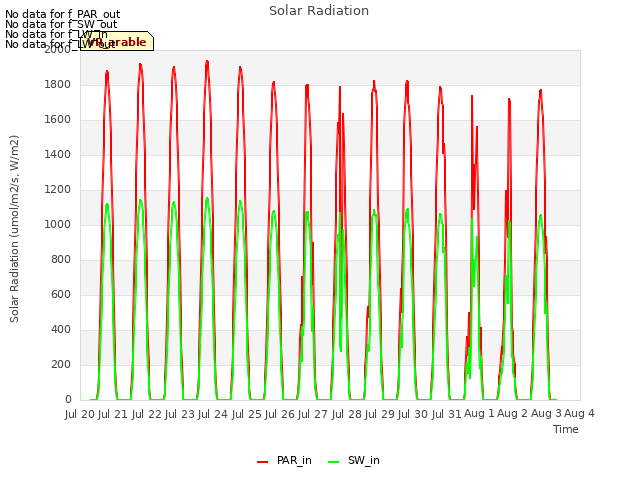The image size is (640, 480).
Task: Click the 'No data for f_PAR_out' message
Action: click(62, 14)
